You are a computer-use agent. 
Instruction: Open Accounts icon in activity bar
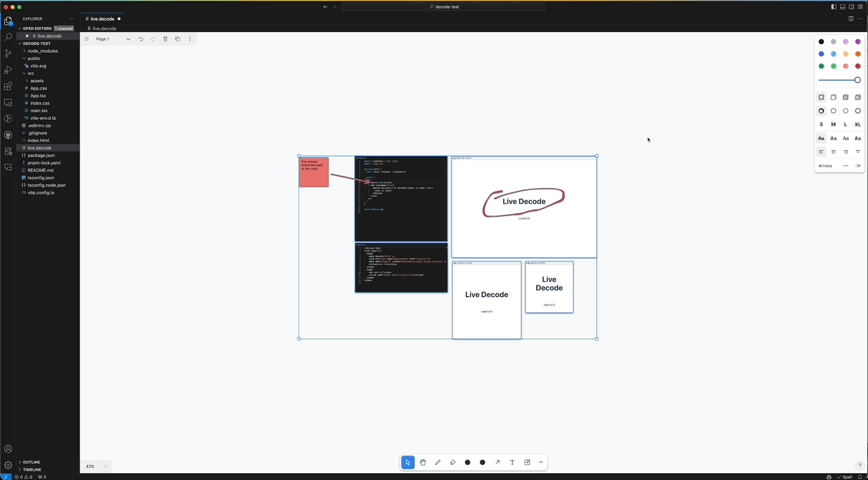[x=8, y=449]
